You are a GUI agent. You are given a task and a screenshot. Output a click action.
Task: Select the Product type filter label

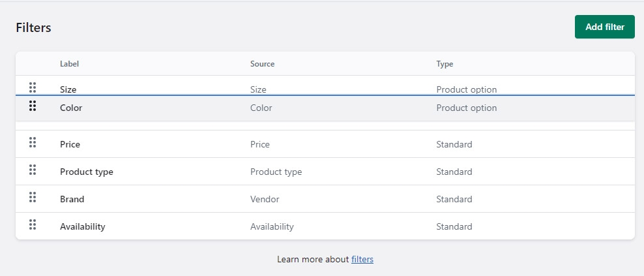pos(86,172)
